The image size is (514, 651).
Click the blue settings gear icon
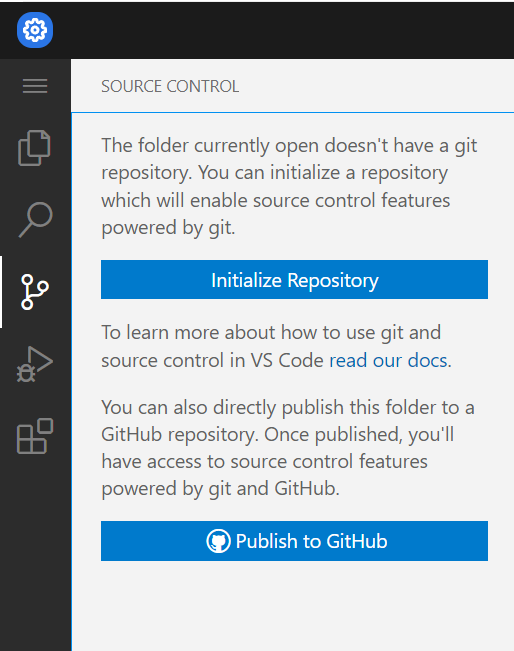point(35,30)
